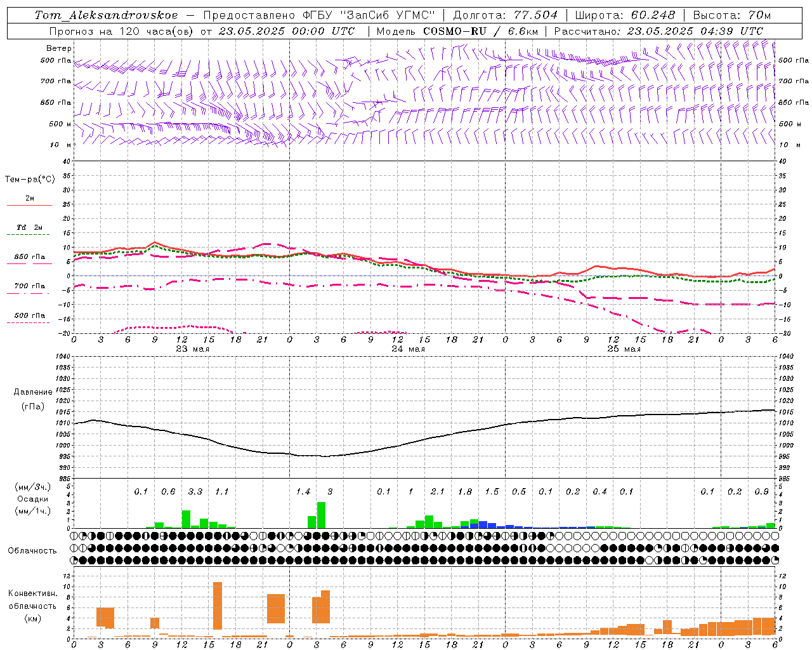Click the (мм/1ч.) precipitation unit label
This screenshot has width=812, height=650.
tap(32, 511)
